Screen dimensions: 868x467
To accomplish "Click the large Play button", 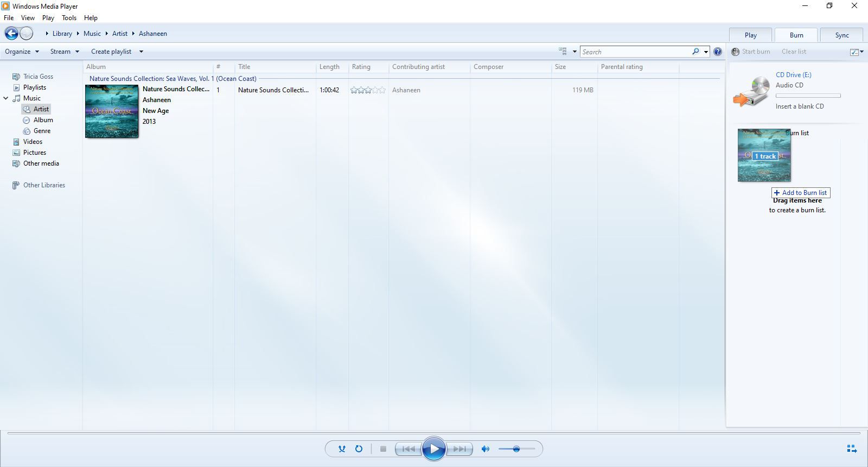I will (433, 449).
